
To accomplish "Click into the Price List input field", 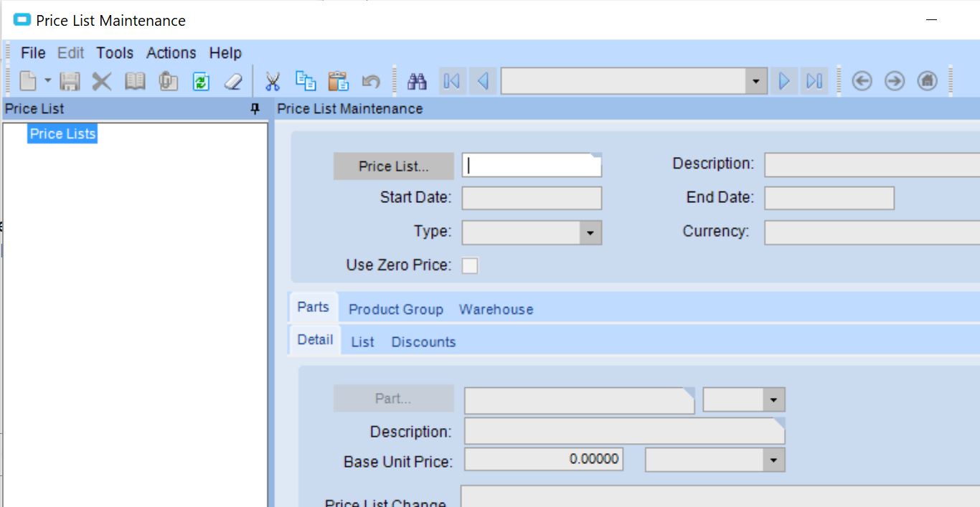I will (532, 165).
